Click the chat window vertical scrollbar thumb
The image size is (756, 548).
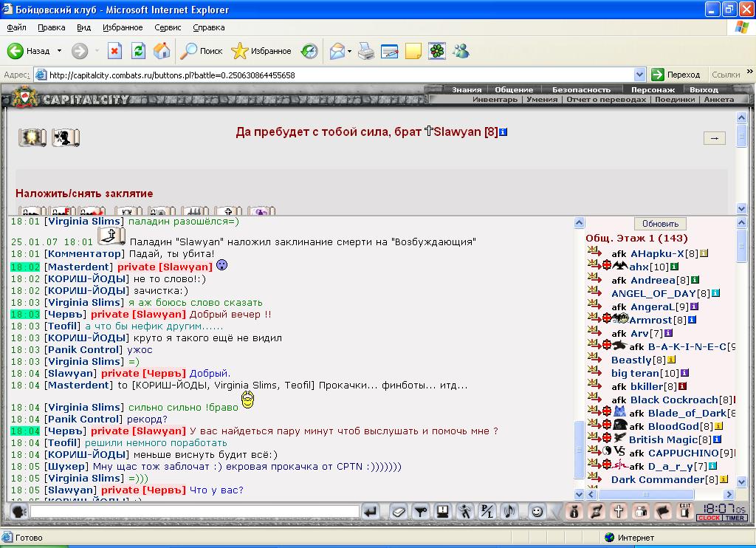tap(579, 450)
